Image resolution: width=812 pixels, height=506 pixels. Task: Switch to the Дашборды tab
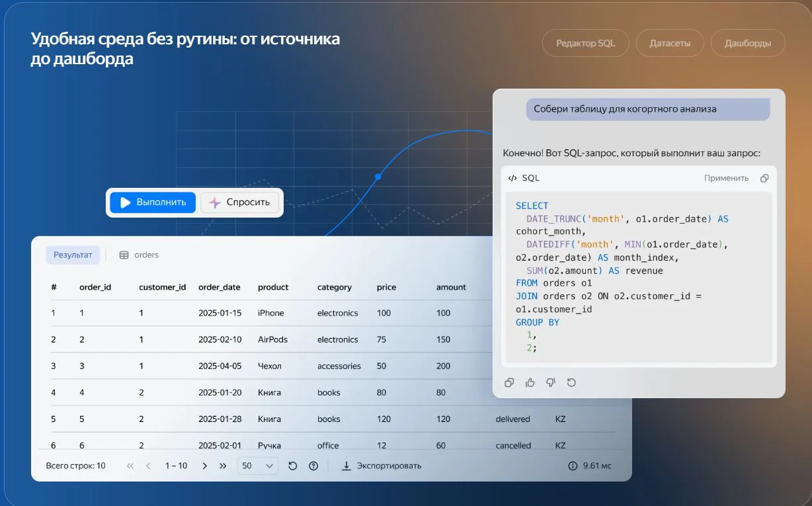(x=748, y=43)
